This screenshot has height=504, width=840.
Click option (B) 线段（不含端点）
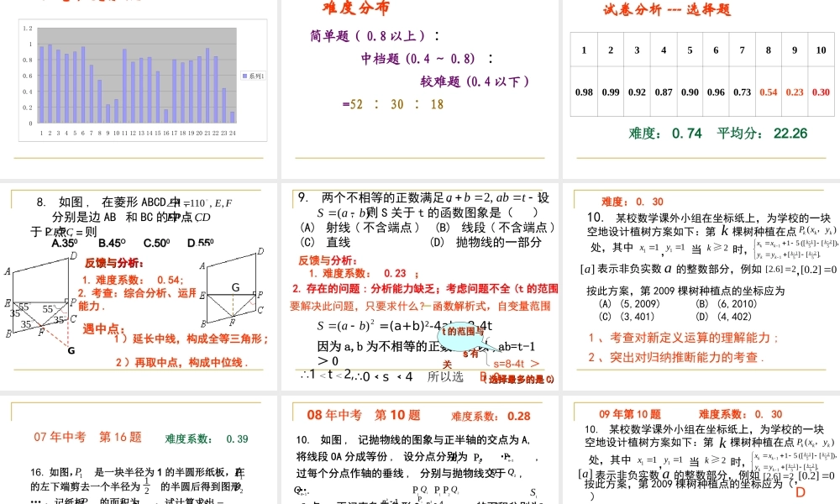[496, 228]
